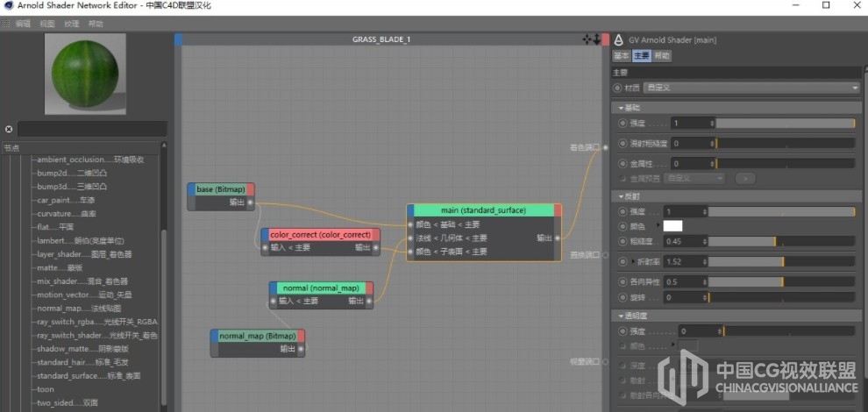Open blue inputs corner of main standard_surface node
Image resolution: width=868 pixels, height=412 pixels.
410,210
